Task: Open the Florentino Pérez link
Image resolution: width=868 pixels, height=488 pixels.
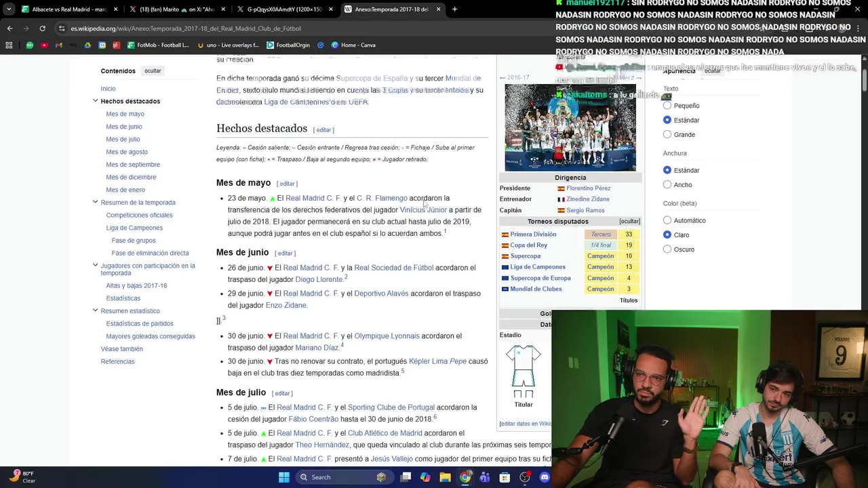Action: click(588, 188)
